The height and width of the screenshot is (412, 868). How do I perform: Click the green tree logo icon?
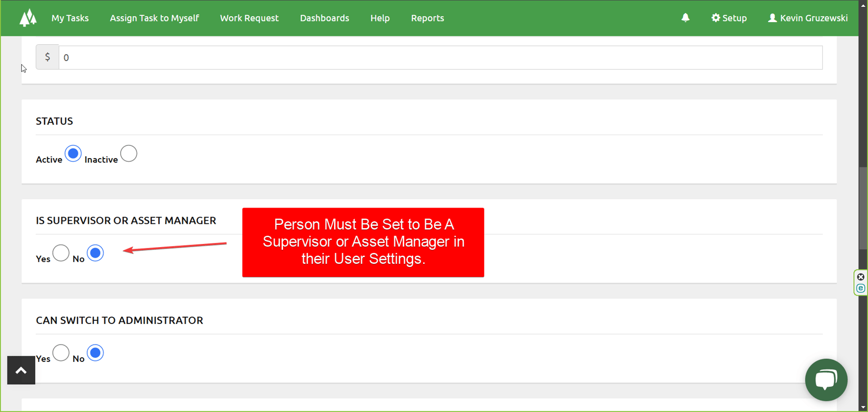point(28,18)
